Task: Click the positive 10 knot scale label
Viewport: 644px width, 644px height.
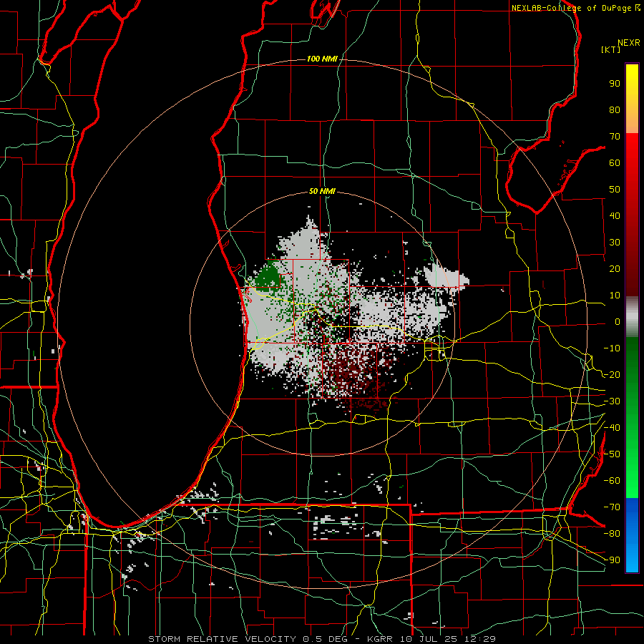Action: [615, 296]
